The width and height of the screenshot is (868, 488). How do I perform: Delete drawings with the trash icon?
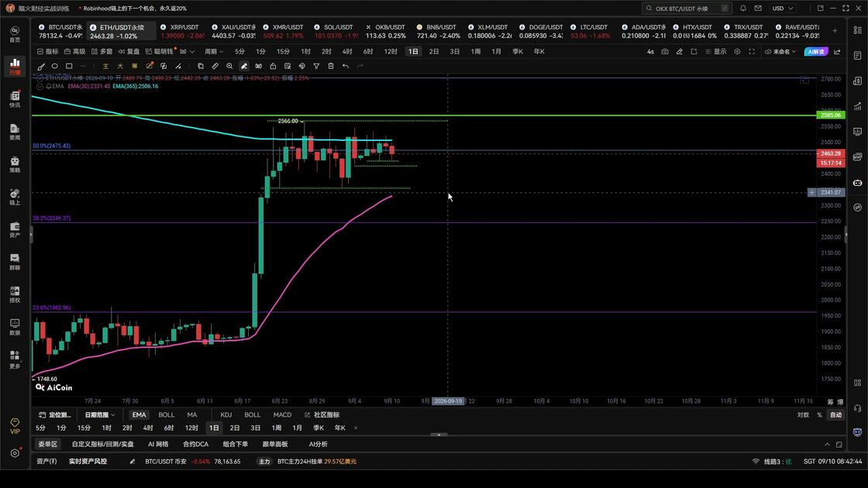[331, 67]
